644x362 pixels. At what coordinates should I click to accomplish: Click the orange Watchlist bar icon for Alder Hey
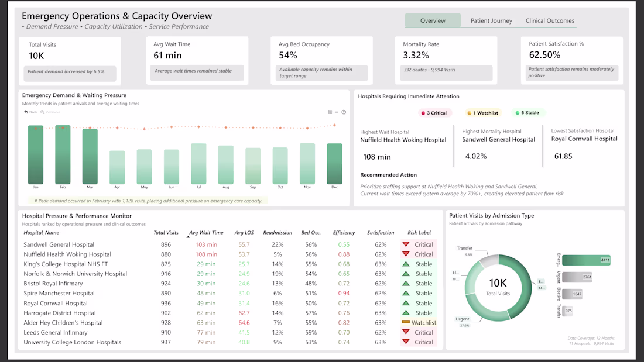tap(406, 322)
